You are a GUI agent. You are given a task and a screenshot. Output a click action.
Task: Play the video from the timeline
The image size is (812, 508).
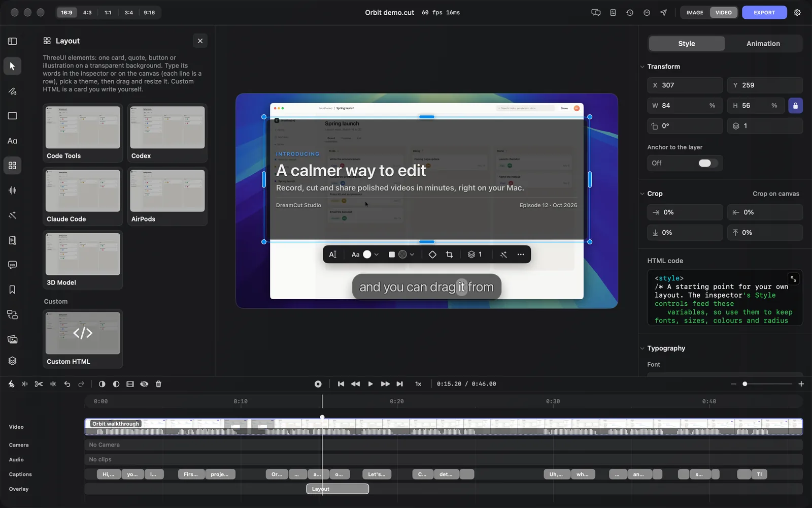[370, 384]
